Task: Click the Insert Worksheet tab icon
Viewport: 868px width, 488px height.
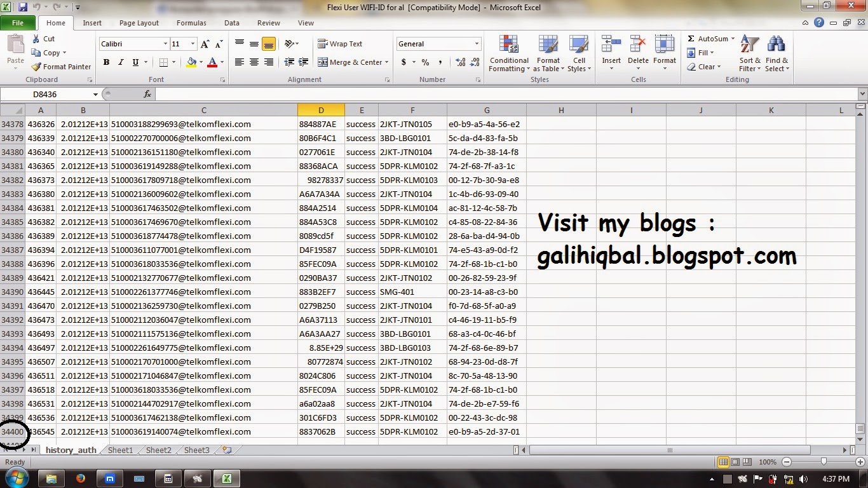Action: click(227, 450)
